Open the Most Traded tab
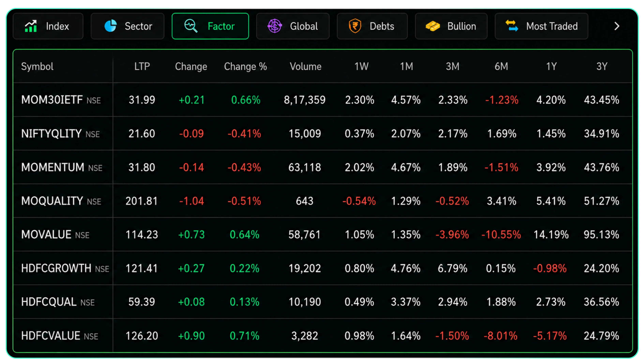Viewport: 644px width, 362px height. pos(542,26)
